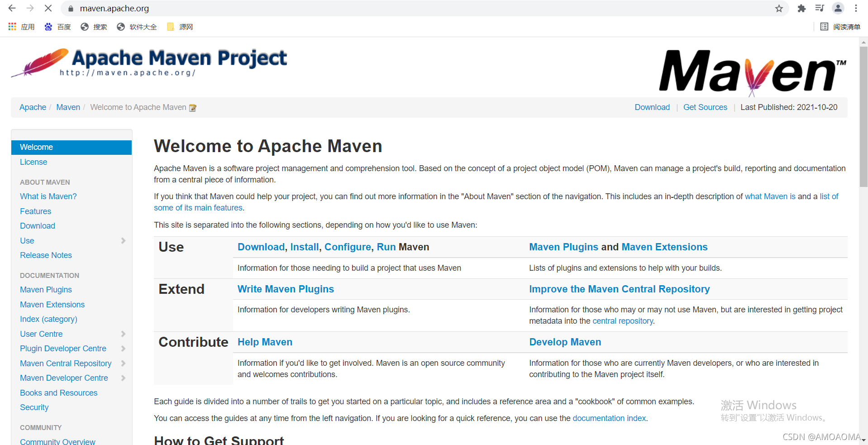This screenshot has height=445, width=868.
Task: Open the 阅读清单 reading list
Action: click(x=840, y=27)
